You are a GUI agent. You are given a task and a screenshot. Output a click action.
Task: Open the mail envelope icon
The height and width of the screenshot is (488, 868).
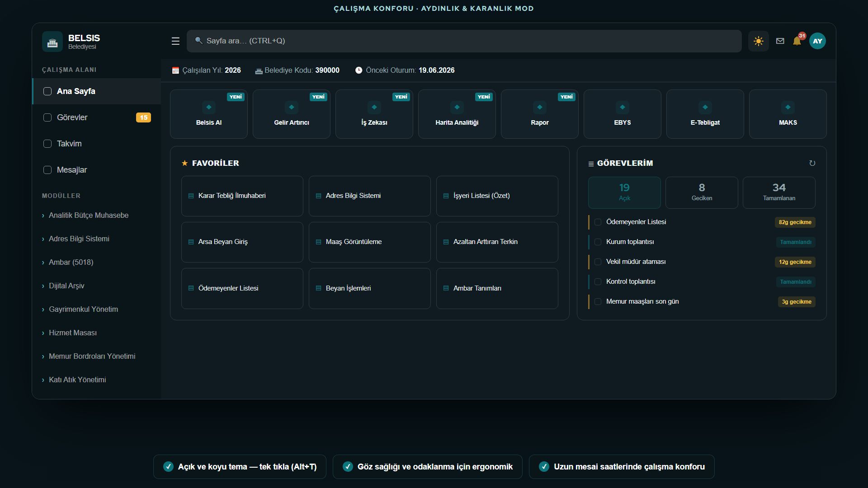pyautogui.click(x=780, y=41)
